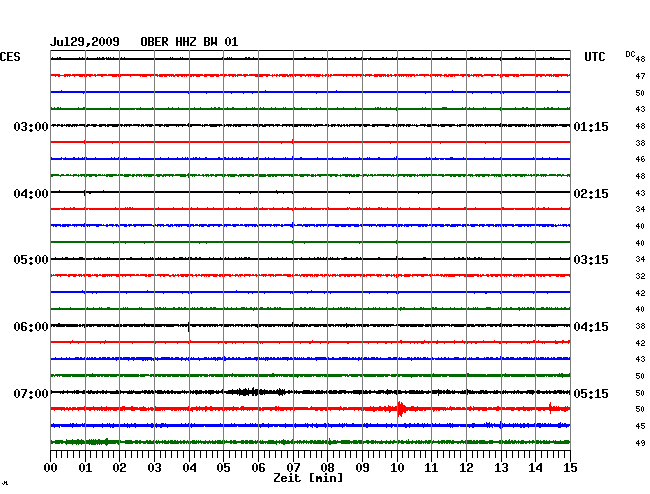Click the 10 minute axis tick label

coord(397,467)
